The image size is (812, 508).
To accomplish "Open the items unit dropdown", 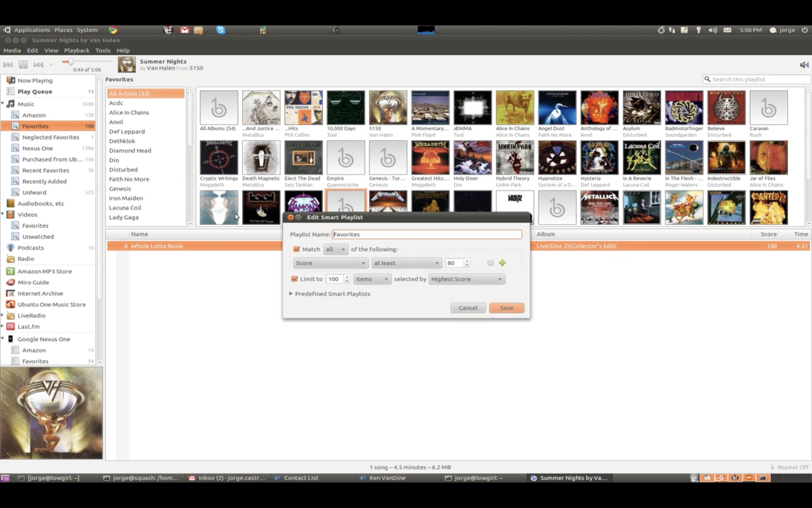I will click(x=372, y=279).
